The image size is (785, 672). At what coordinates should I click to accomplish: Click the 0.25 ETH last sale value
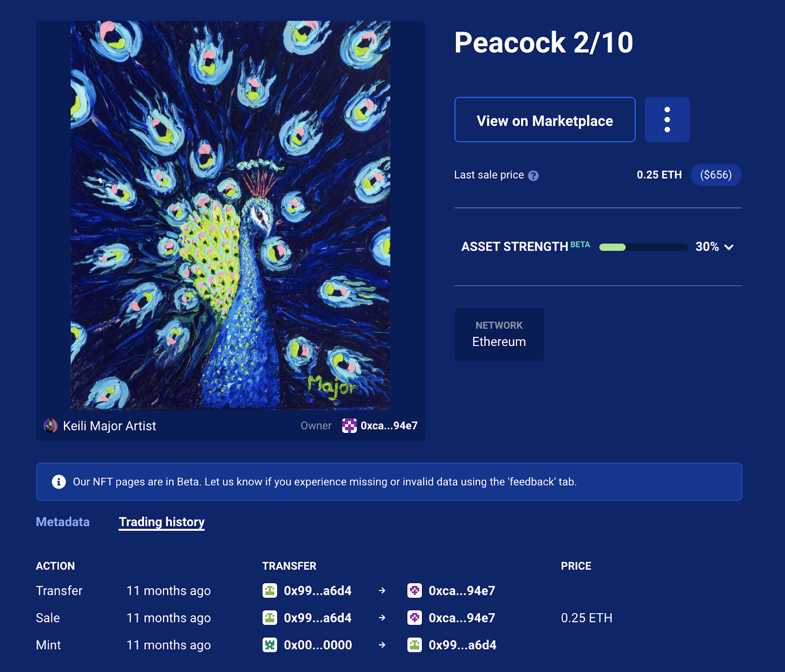point(659,175)
